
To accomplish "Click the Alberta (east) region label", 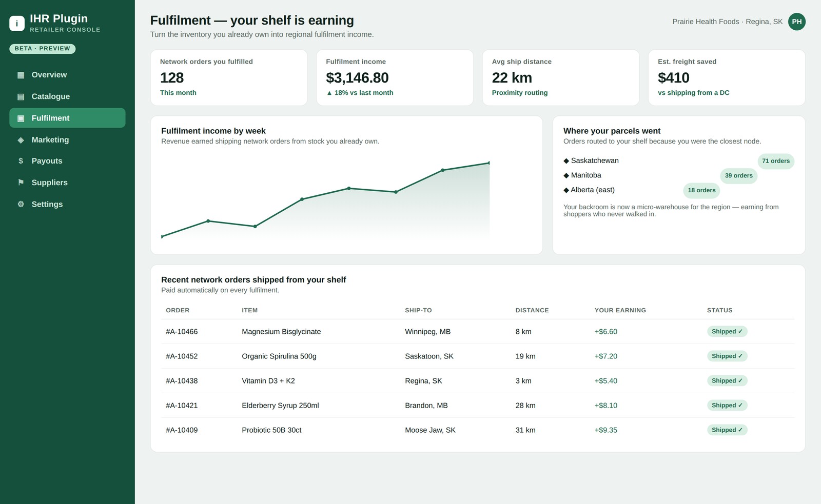I will pos(589,190).
